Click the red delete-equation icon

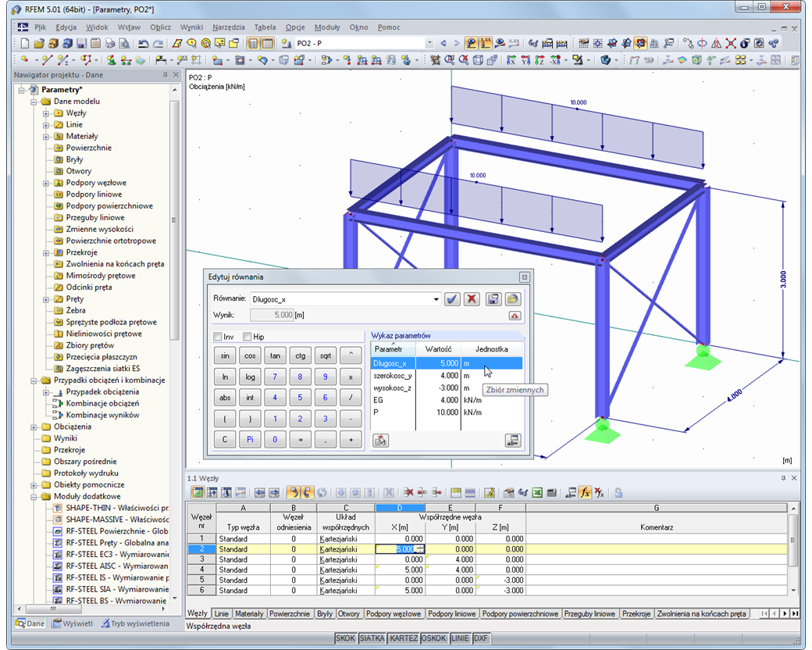[x=472, y=298]
